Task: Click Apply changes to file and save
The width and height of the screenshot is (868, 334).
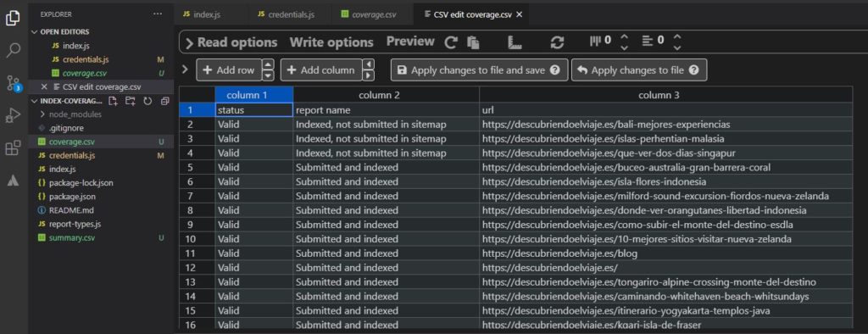Action: click(x=479, y=70)
